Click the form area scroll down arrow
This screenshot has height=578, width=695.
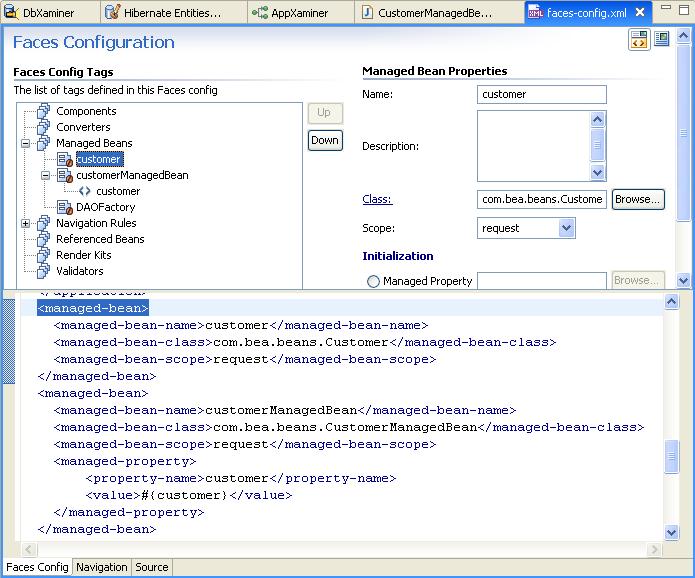pyautogui.click(x=683, y=281)
